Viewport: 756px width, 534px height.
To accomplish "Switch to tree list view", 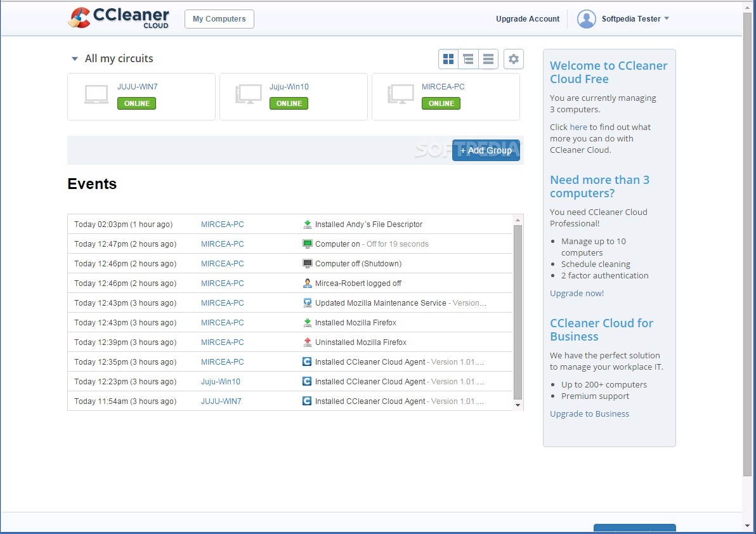I will click(x=468, y=59).
